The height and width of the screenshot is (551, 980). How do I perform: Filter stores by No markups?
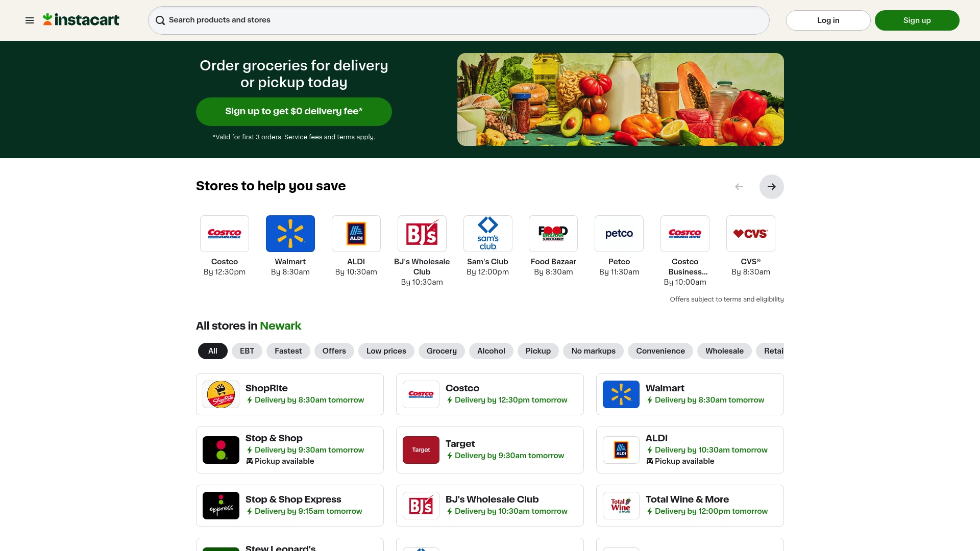click(594, 351)
